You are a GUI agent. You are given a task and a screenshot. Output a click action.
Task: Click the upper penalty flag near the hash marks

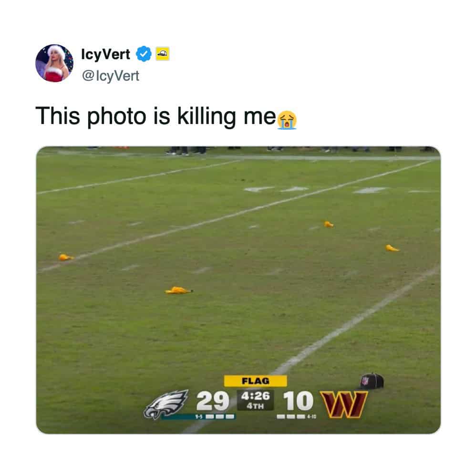(329, 224)
